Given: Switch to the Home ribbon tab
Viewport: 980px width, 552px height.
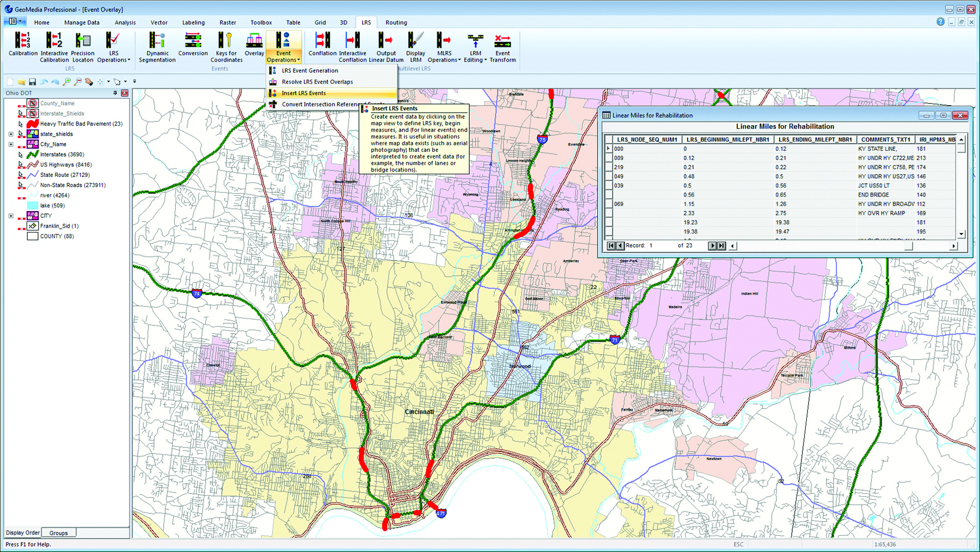Looking at the screenshot, I should 42,22.
